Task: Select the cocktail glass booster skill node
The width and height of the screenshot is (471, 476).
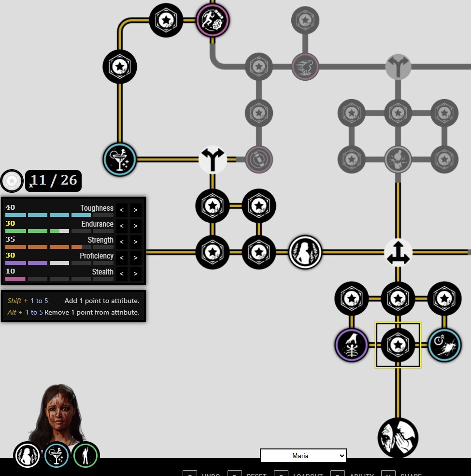Action: [x=119, y=159]
